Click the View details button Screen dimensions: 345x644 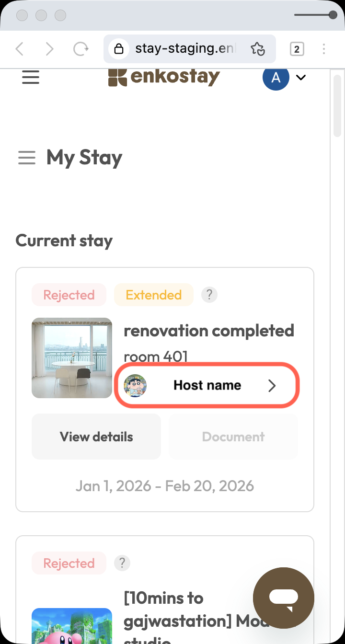[96, 437]
